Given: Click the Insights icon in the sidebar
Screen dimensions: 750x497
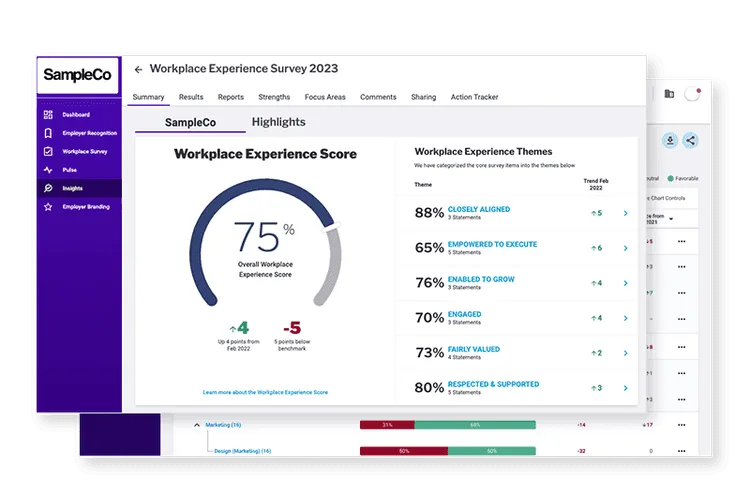Looking at the screenshot, I should (x=48, y=188).
